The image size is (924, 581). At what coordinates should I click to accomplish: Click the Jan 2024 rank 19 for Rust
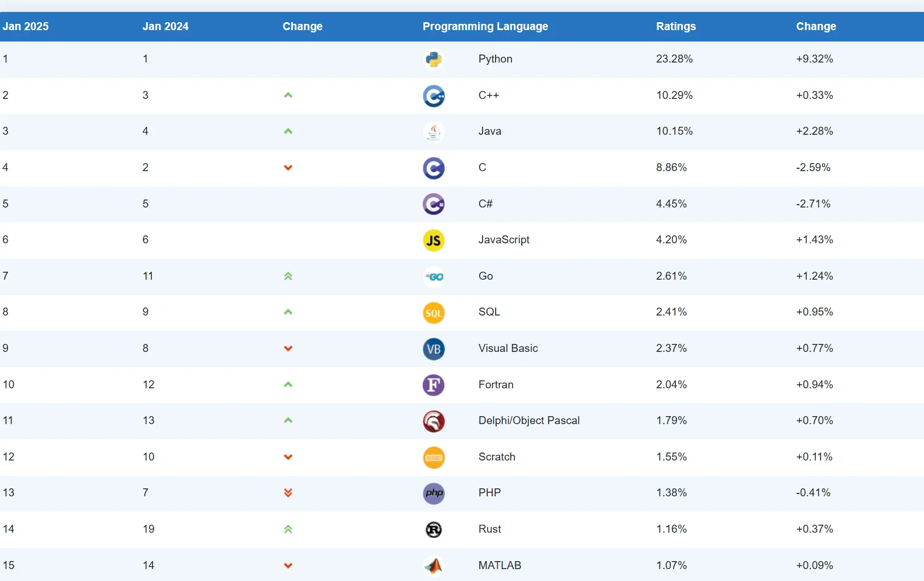pos(148,529)
